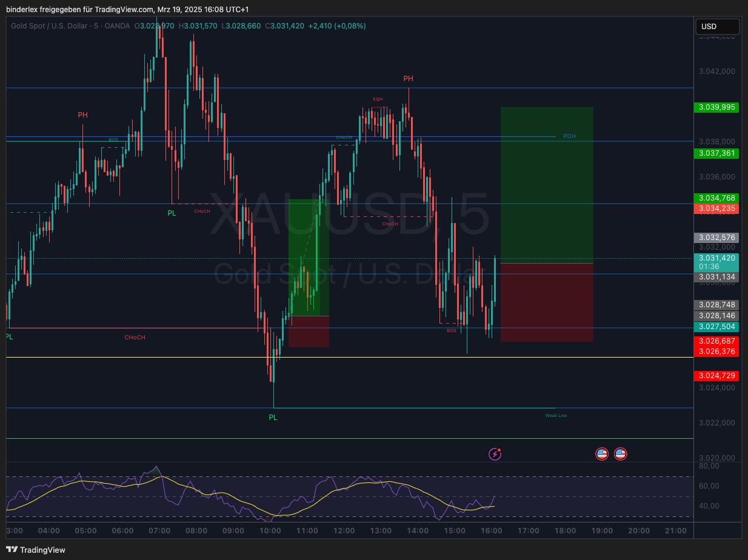Click the Weak Low label
This screenshot has height=560, width=748.
[556, 415]
